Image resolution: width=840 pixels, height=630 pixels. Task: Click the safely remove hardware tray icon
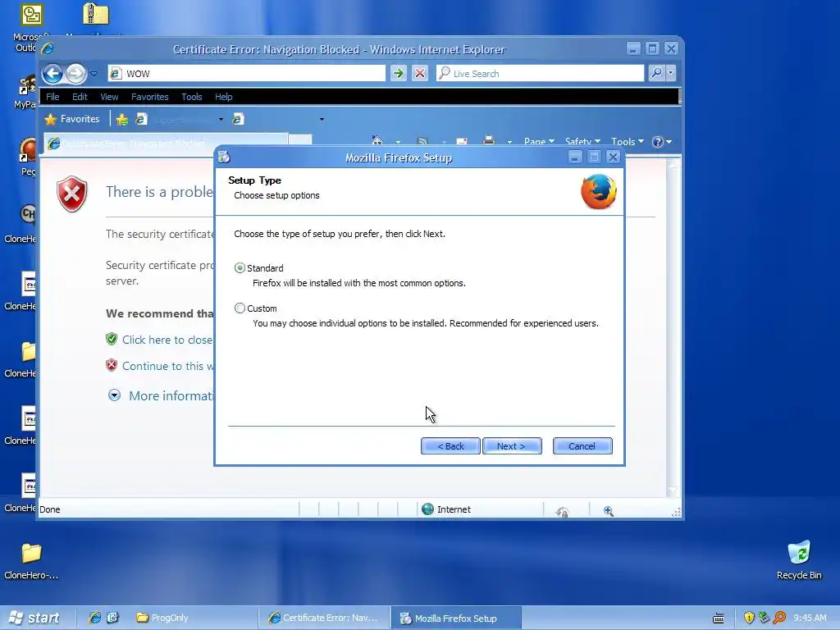coord(764,619)
